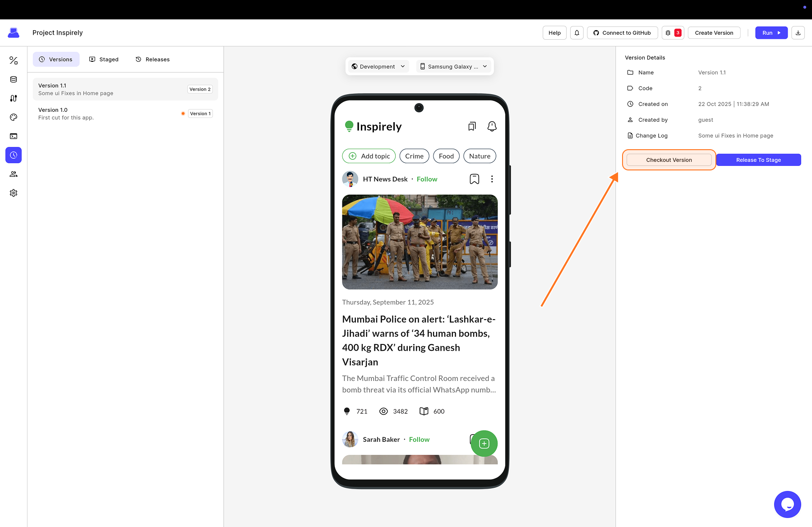The height and width of the screenshot is (527, 812).
Task: Open the terminal console sidebar icon
Action: [x=14, y=136]
